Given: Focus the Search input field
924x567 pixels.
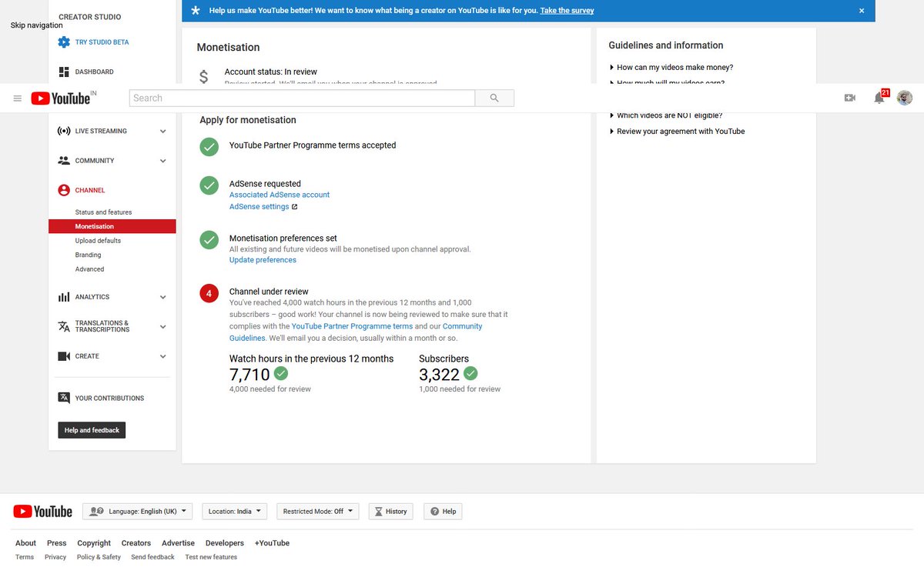Looking at the screenshot, I should pos(303,98).
